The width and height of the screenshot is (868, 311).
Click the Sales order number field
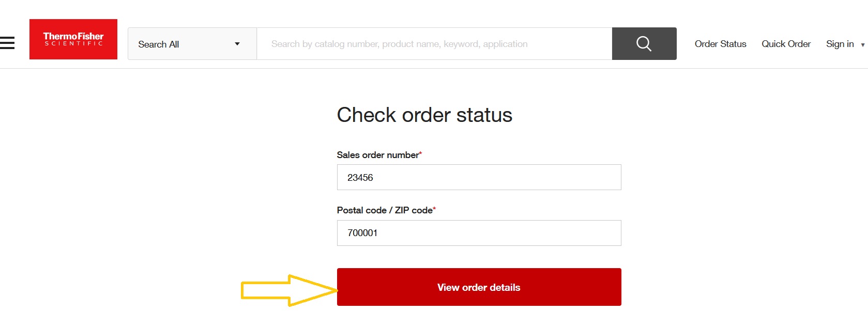(479, 177)
